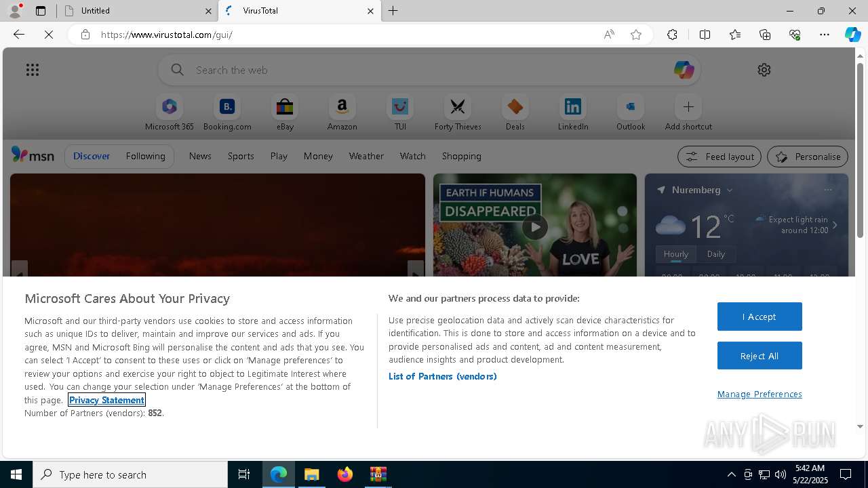Open the Booking.com shortcut
The width and height of the screenshot is (868, 488).
pos(227,113)
